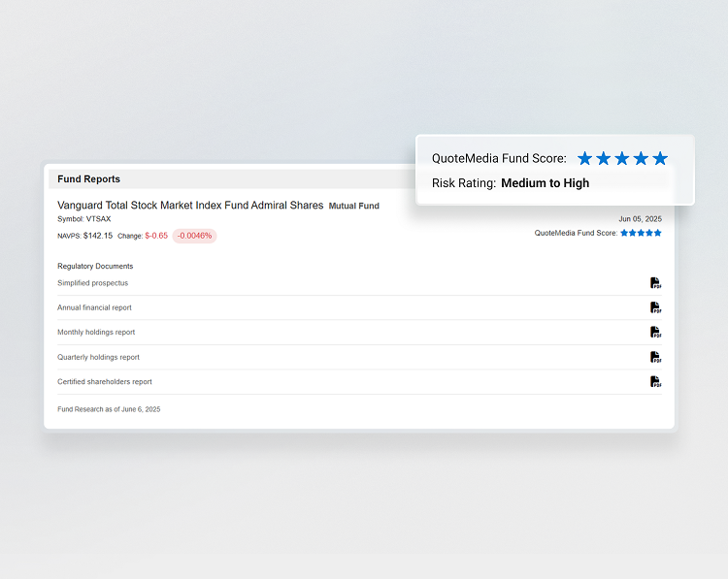Click the large QuoteMedia Fund Score stars
This screenshot has height=579, width=728.
pos(622,158)
